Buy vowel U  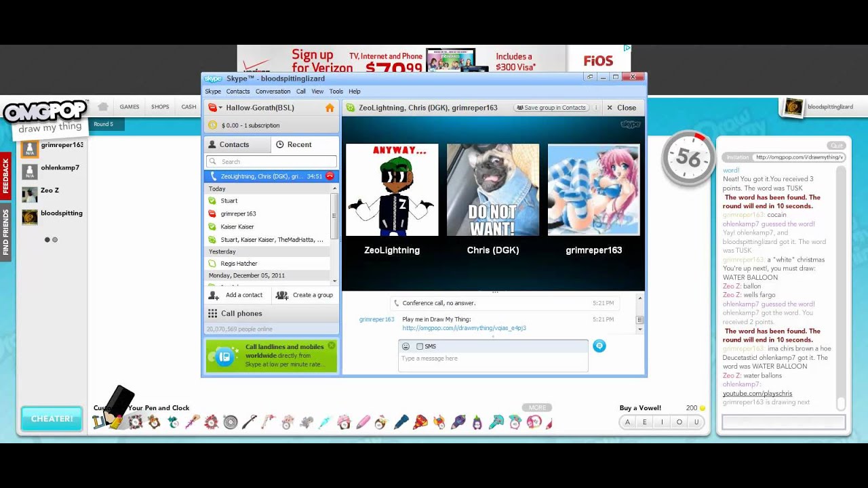(696, 422)
